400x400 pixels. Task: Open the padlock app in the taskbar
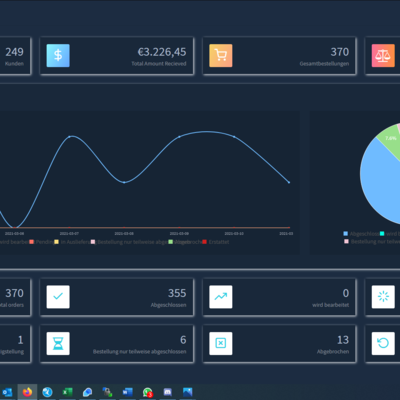pyautogui.click(x=107, y=392)
